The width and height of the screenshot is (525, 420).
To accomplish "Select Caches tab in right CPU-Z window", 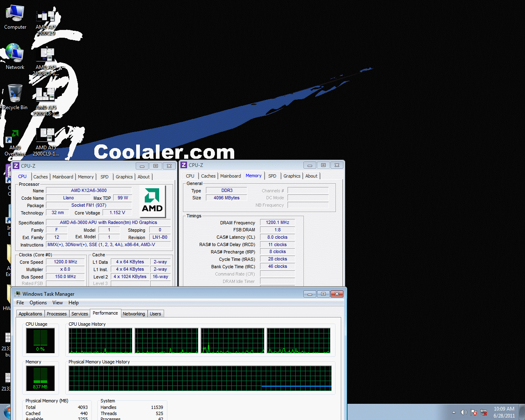I will (208, 176).
